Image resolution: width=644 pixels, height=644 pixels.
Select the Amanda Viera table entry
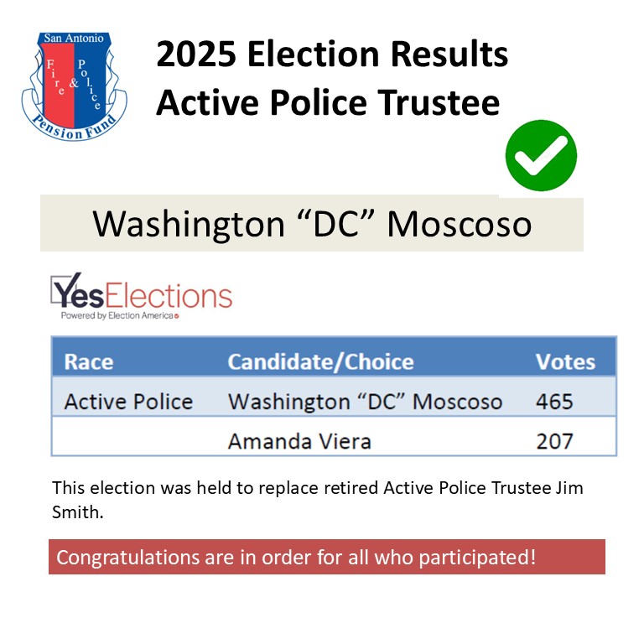click(x=299, y=441)
